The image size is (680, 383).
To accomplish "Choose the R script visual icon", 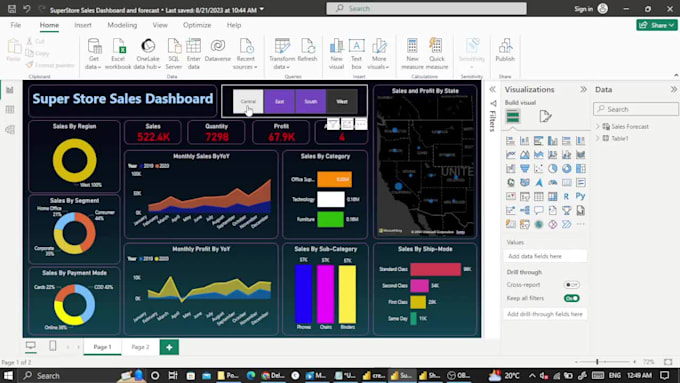I will point(566,196).
